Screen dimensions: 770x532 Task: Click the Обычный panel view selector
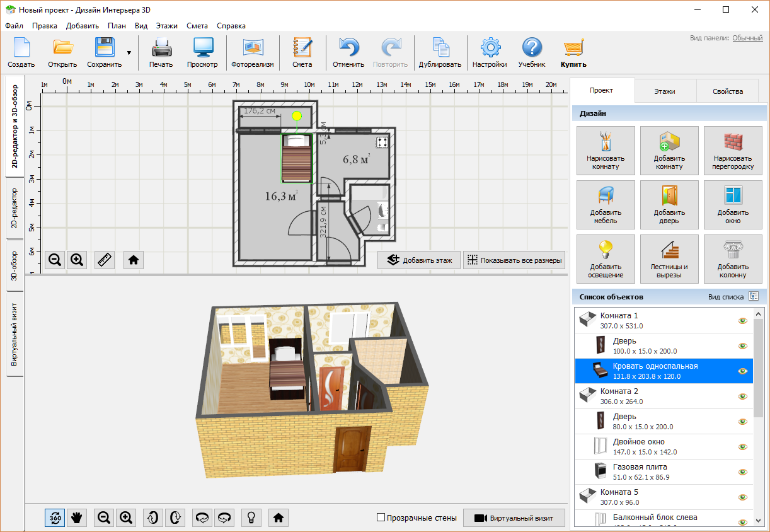point(747,38)
